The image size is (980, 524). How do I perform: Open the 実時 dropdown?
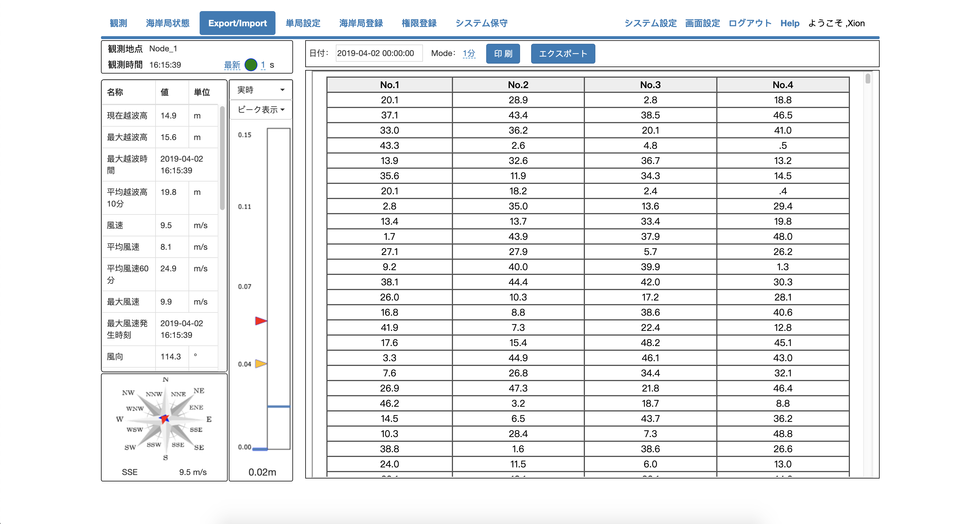[261, 90]
